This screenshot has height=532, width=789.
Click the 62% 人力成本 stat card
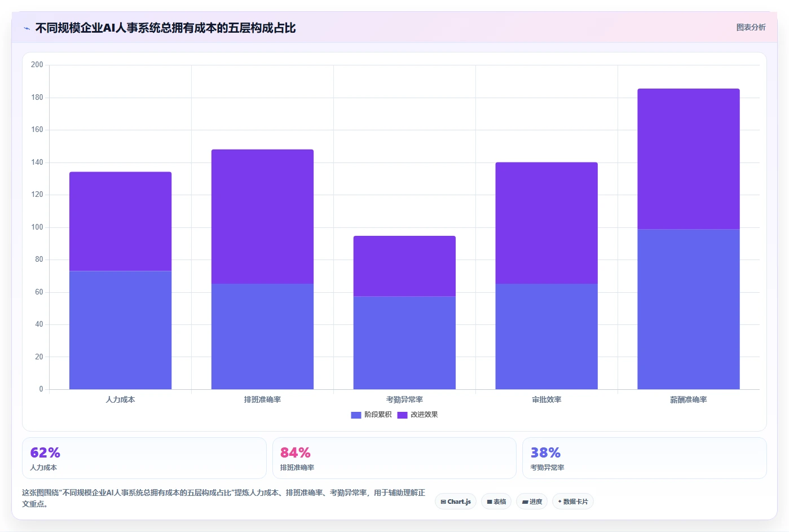(x=144, y=458)
